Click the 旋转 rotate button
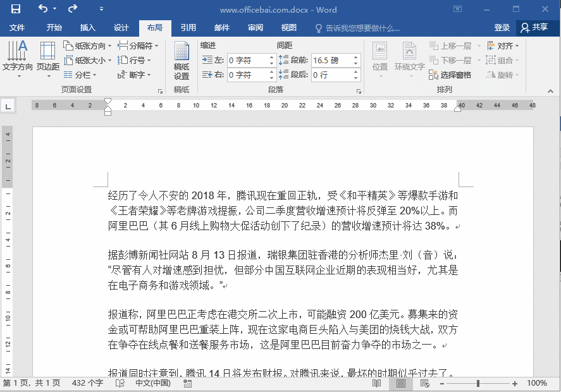 (503, 75)
